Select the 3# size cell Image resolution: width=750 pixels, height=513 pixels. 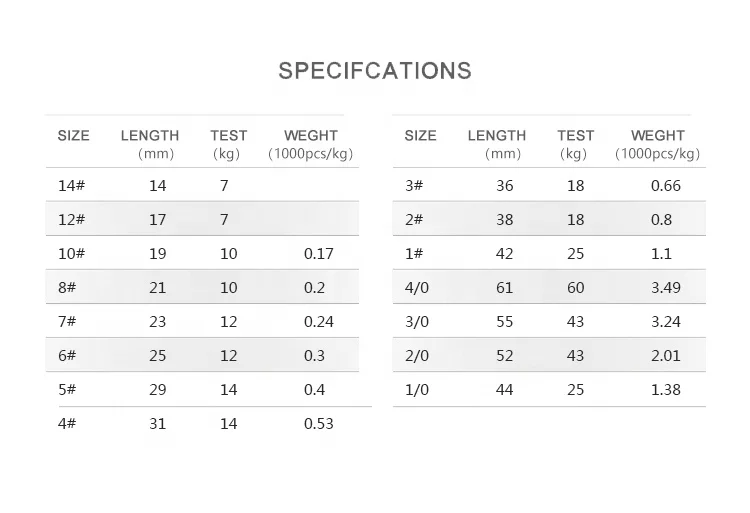414,186
